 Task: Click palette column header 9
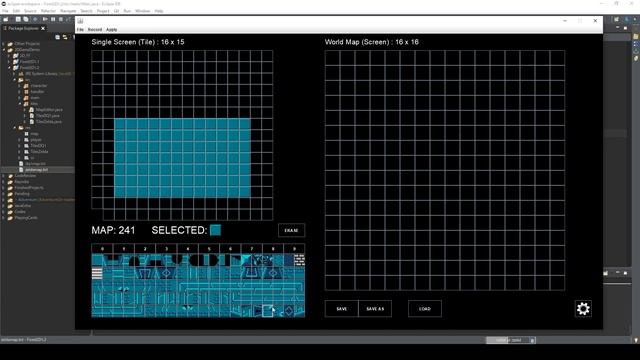(x=294, y=249)
